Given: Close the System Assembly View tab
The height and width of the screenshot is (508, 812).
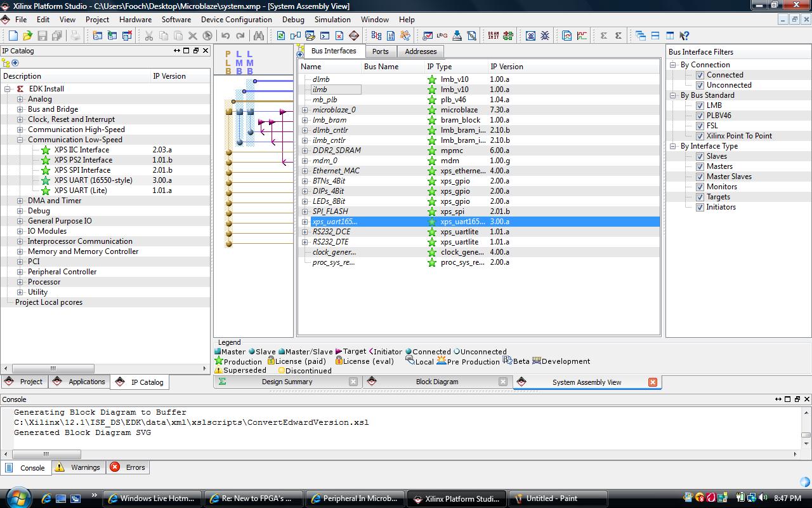Looking at the screenshot, I should click(x=653, y=382).
